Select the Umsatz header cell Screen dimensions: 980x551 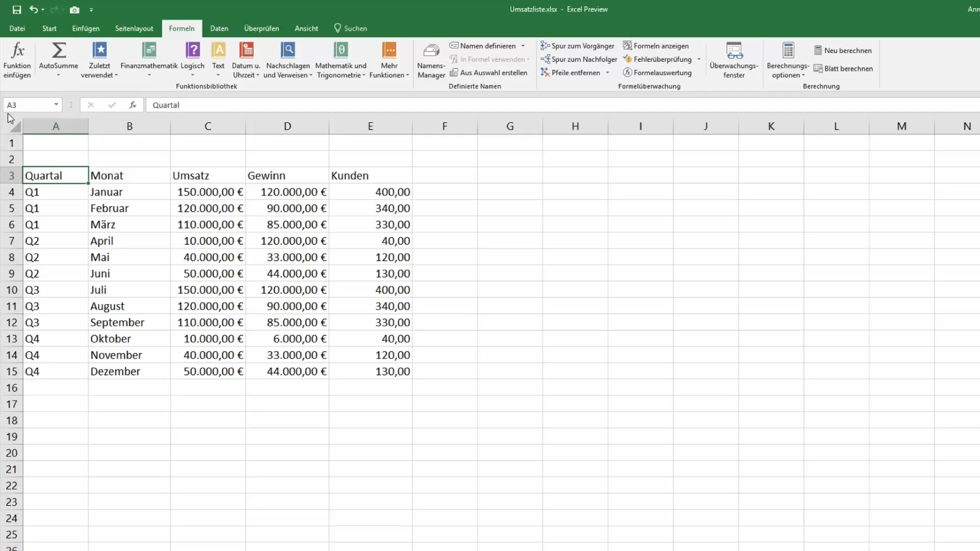208,176
